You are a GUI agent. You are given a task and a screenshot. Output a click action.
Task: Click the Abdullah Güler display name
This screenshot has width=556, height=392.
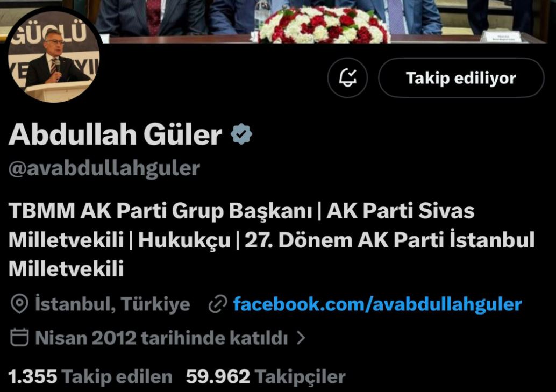click(x=115, y=134)
